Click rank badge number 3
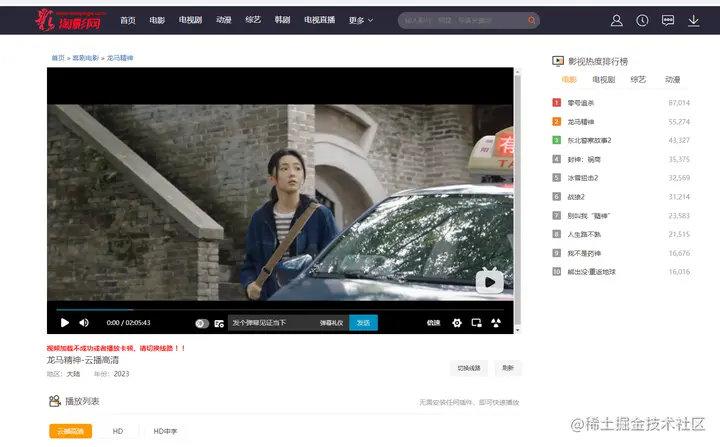Image resolution: width=720 pixels, height=447 pixels. (556, 140)
